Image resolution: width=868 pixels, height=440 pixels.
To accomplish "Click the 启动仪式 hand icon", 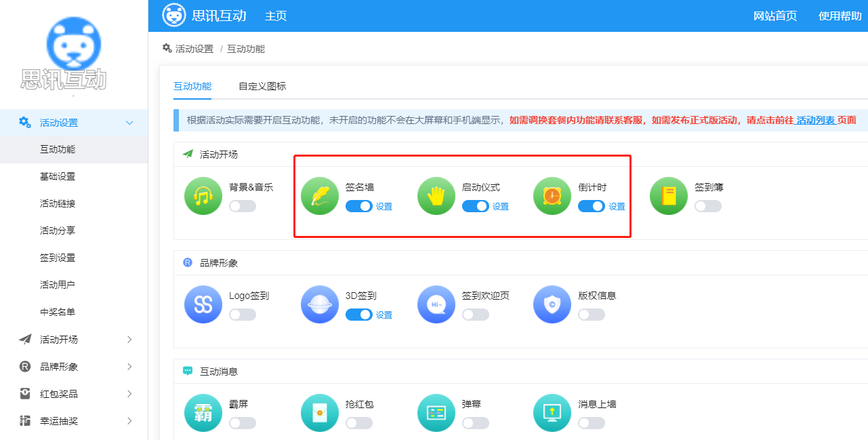I will (436, 196).
